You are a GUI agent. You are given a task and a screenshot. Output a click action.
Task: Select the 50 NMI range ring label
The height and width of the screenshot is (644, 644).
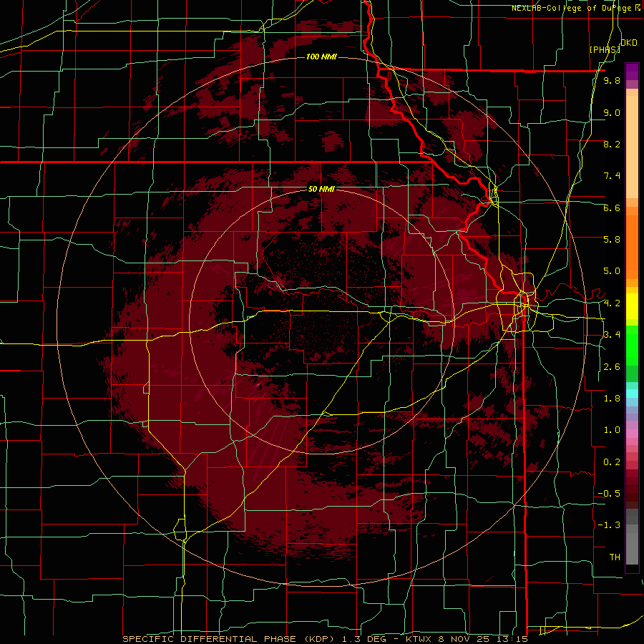pyautogui.click(x=321, y=189)
